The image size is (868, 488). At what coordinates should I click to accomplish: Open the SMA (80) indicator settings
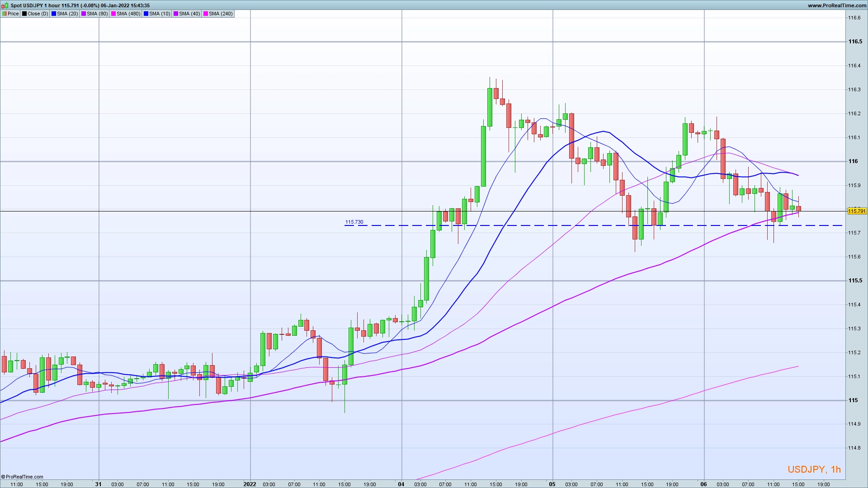95,14
